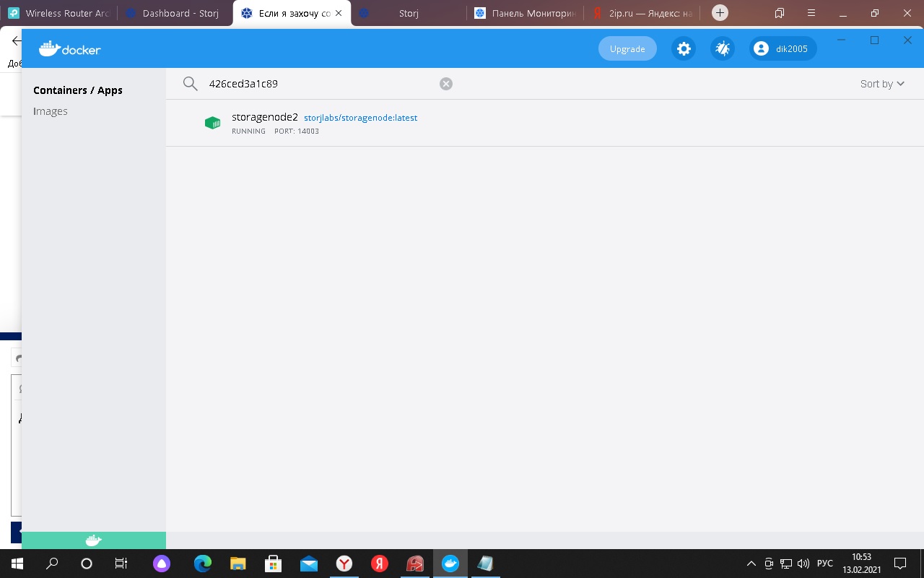The height and width of the screenshot is (578, 924).
Task: Click the Docker whale logo in header
Action: [70, 49]
